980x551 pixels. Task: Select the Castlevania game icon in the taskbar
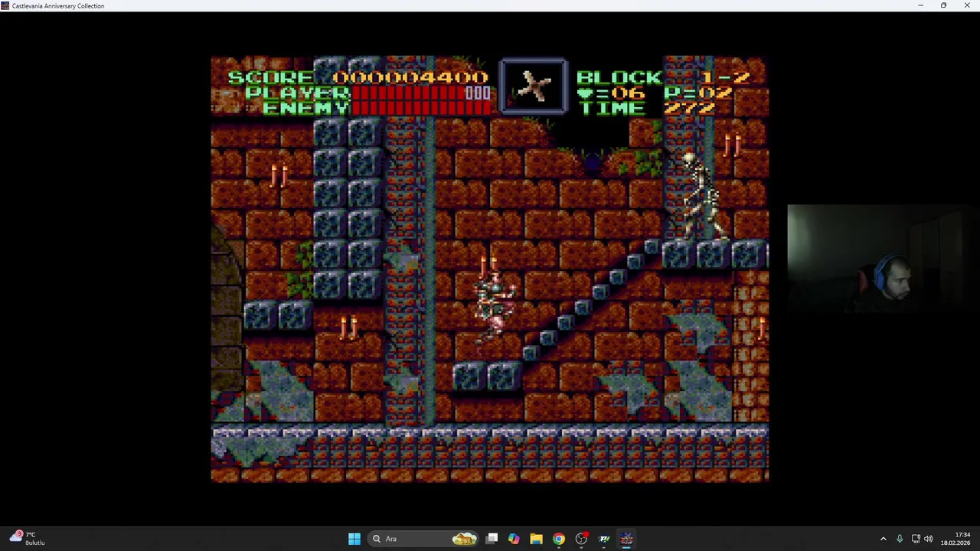[626, 539]
